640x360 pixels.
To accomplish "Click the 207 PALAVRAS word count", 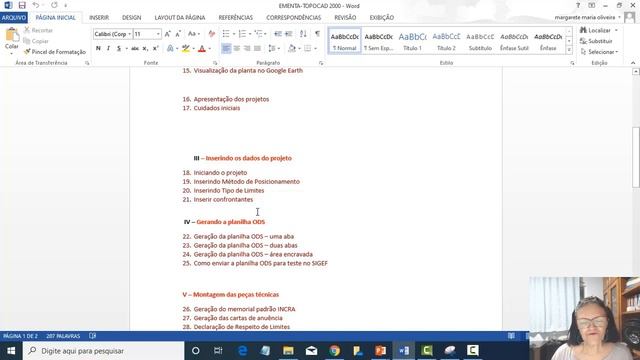I will coord(63,336).
